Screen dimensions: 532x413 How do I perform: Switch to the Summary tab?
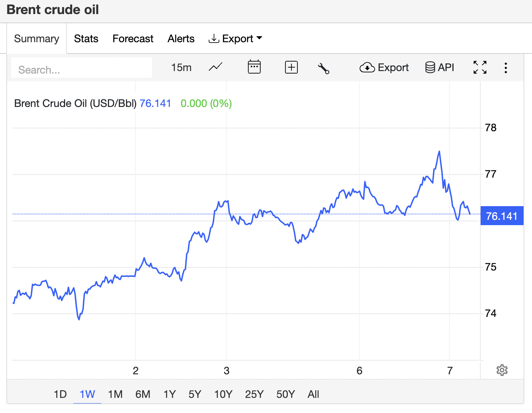pos(37,38)
